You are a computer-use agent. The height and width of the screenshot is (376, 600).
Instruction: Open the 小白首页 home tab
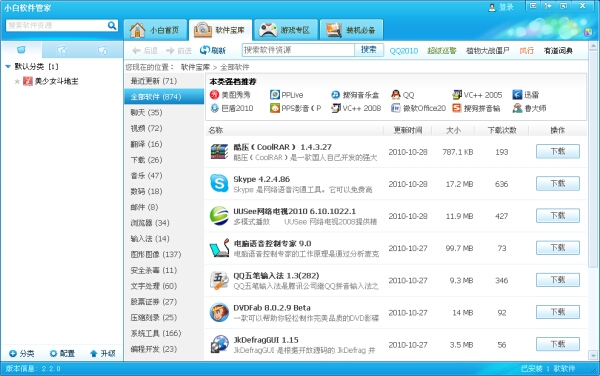[x=155, y=30]
